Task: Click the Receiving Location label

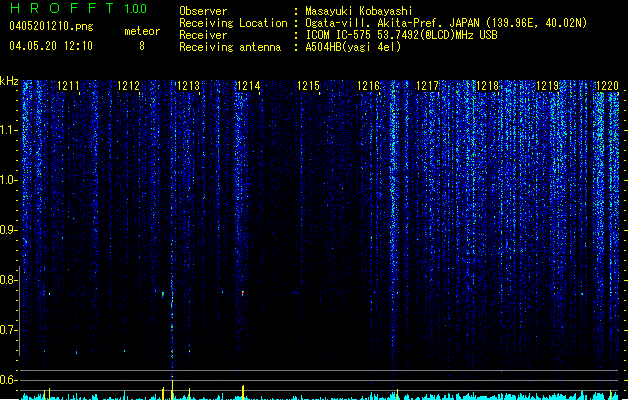Action: (x=233, y=23)
